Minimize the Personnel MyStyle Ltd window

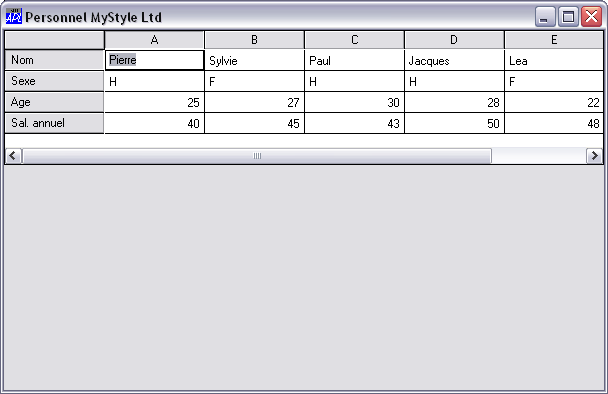[x=545, y=17]
